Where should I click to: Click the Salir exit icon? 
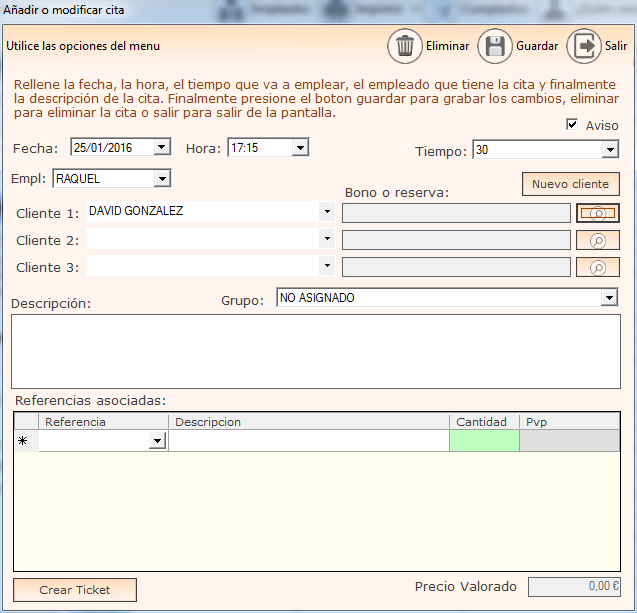(x=584, y=46)
